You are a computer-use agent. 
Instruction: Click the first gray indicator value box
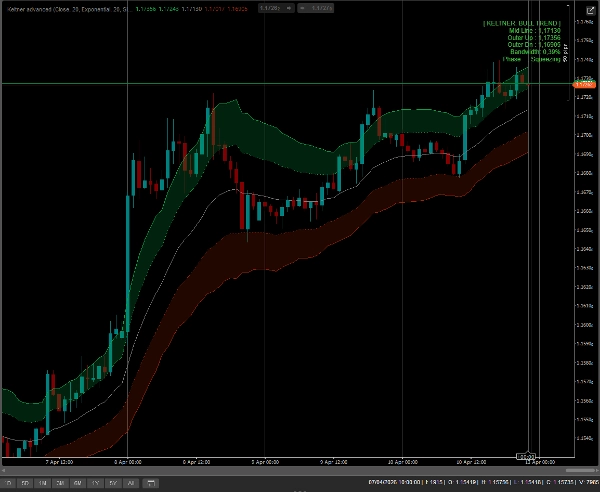click(x=268, y=8)
